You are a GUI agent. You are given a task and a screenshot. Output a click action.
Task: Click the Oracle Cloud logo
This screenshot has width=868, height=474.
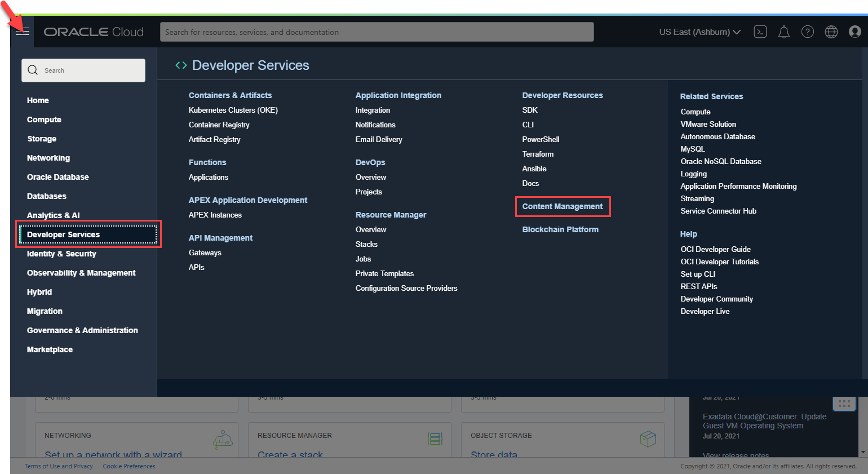point(94,32)
